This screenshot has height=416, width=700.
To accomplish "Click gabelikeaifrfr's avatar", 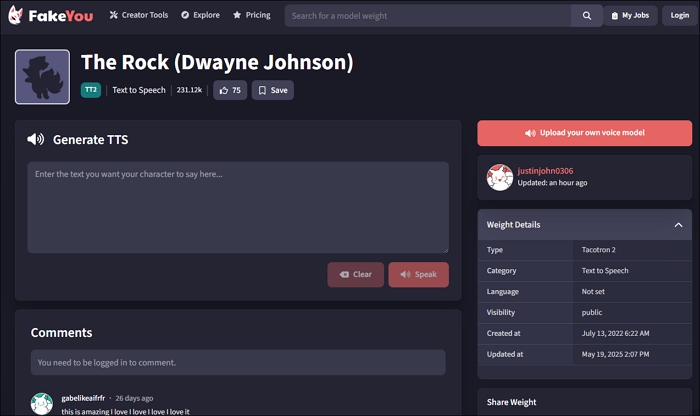I will [42, 404].
